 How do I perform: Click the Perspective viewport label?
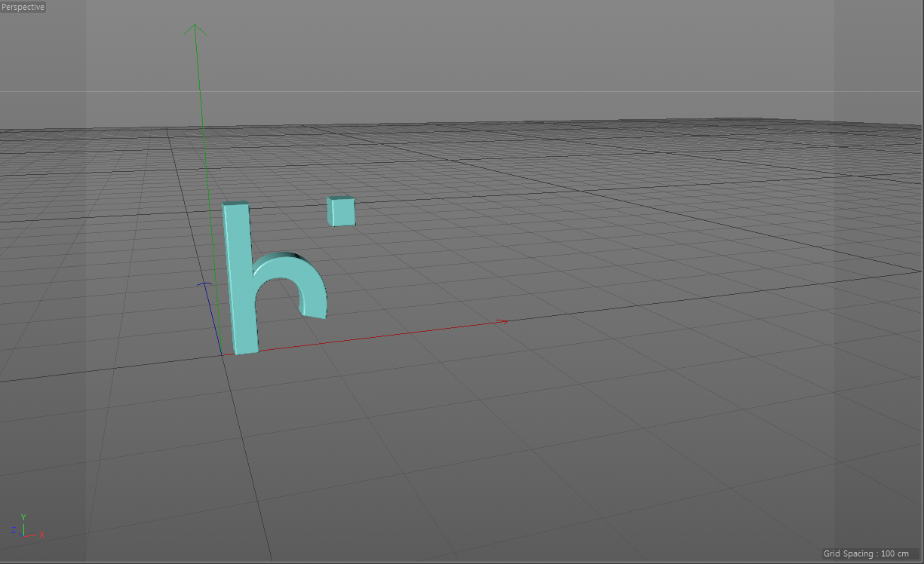(x=23, y=7)
